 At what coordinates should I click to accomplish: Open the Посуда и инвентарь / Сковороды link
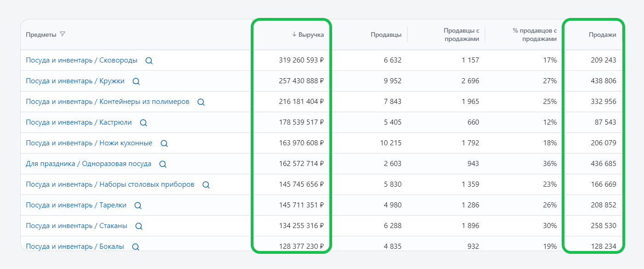[81, 60]
